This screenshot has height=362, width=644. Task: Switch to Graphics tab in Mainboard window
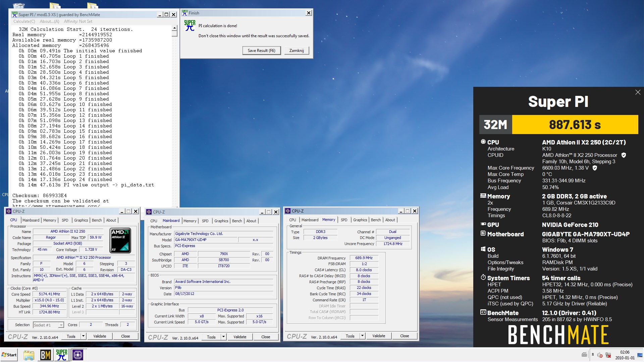[221, 221]
